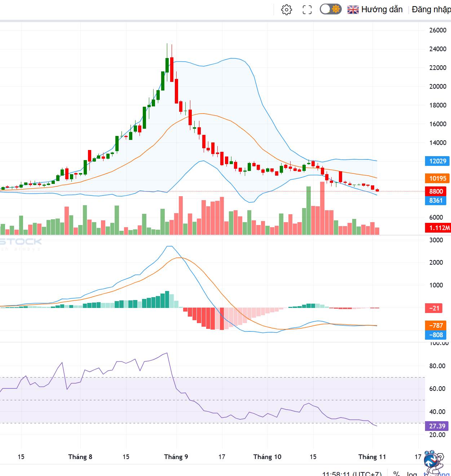Enter fullscreen mode via bracket icon
Viewport: 451px width, 476px height.
pos(307,10)
